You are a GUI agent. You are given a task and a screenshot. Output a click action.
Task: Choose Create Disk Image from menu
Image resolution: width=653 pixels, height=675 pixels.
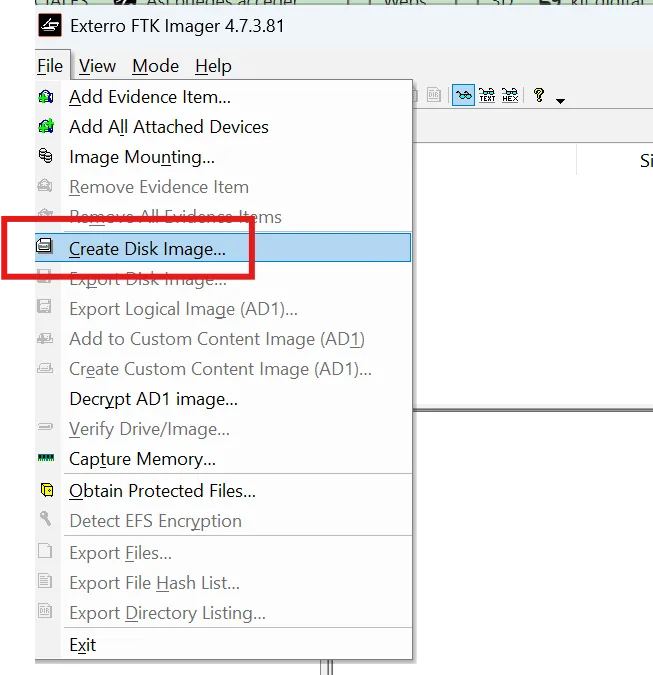[147, 249]
